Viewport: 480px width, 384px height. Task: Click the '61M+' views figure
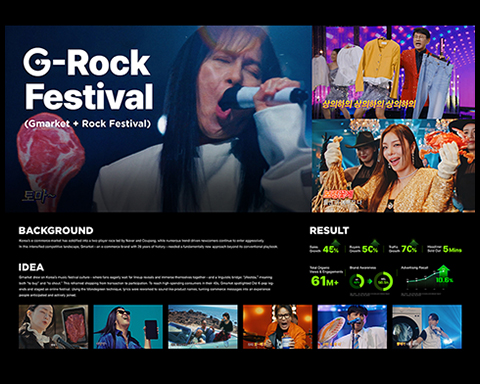tap(324, 281)
